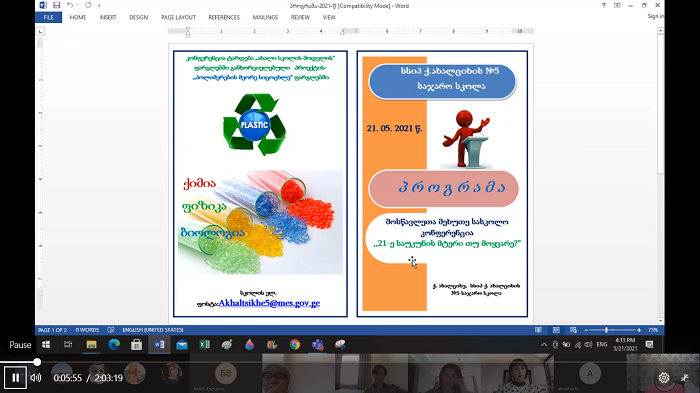This screenshot has width=700, height=393.
Task: Open the FILE tab
Action: 49,17
